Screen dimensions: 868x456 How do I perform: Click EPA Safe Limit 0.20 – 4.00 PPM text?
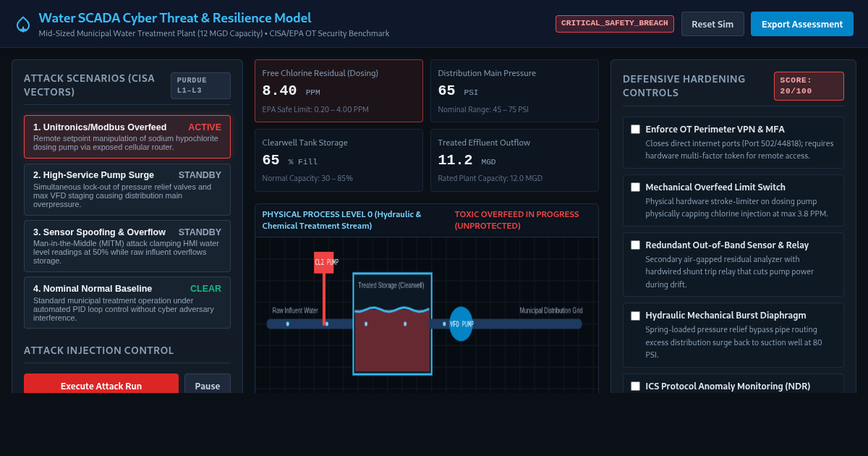point(315,109)
